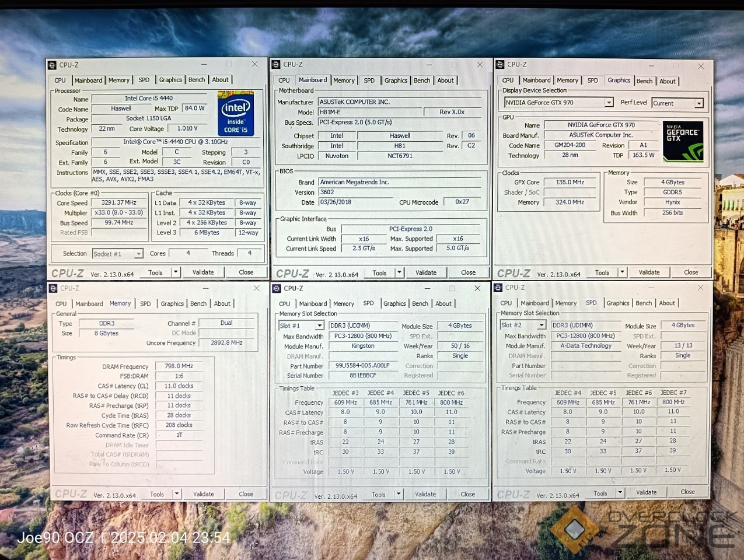This screenshot has height=560, width=744.
Task: Click the 8 GBytes memory size value
Action: point(107,333)
